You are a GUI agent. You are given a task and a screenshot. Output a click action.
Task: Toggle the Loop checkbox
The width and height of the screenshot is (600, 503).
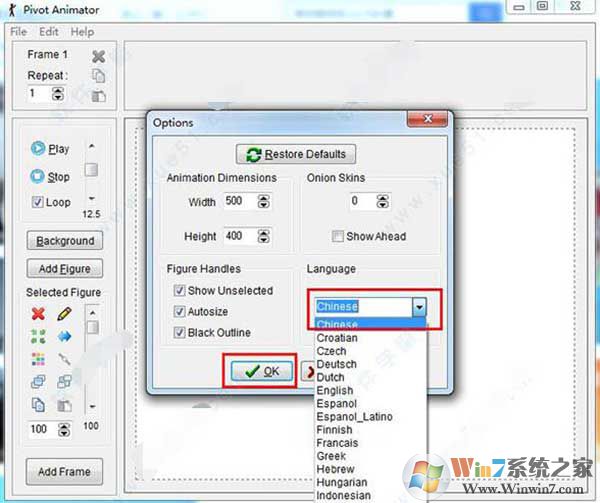pyautogui.click(x=37, y=202)
